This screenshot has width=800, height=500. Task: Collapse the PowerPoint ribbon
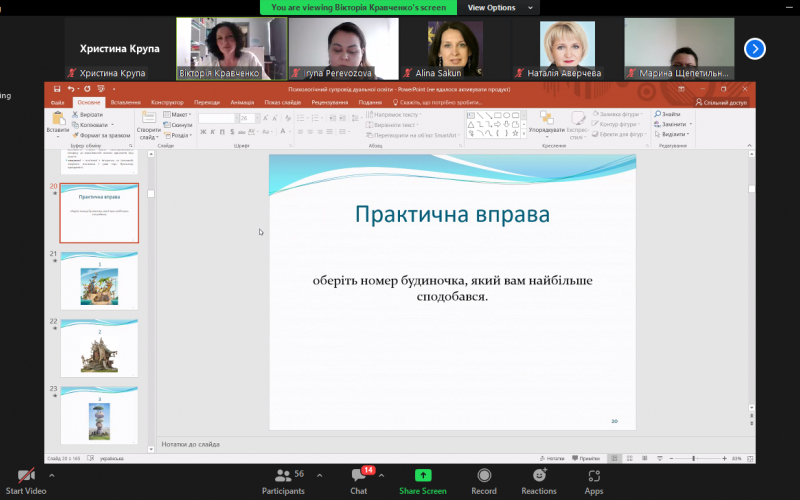[x=749, y=145]
